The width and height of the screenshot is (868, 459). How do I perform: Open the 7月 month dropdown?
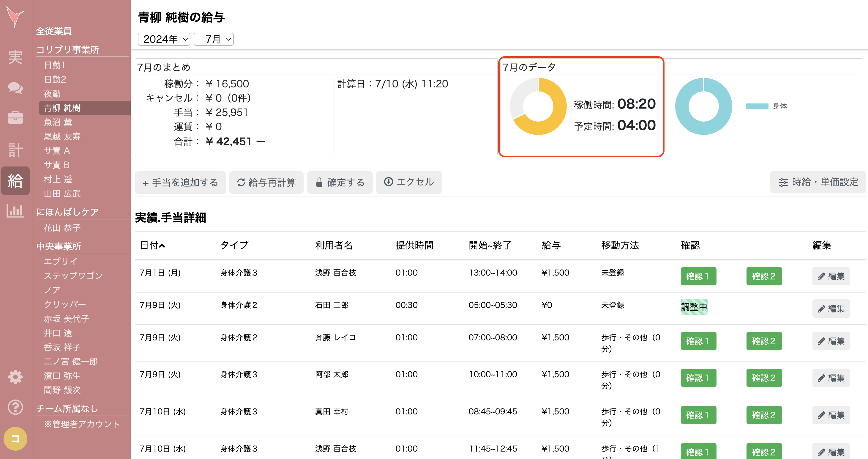214,39
